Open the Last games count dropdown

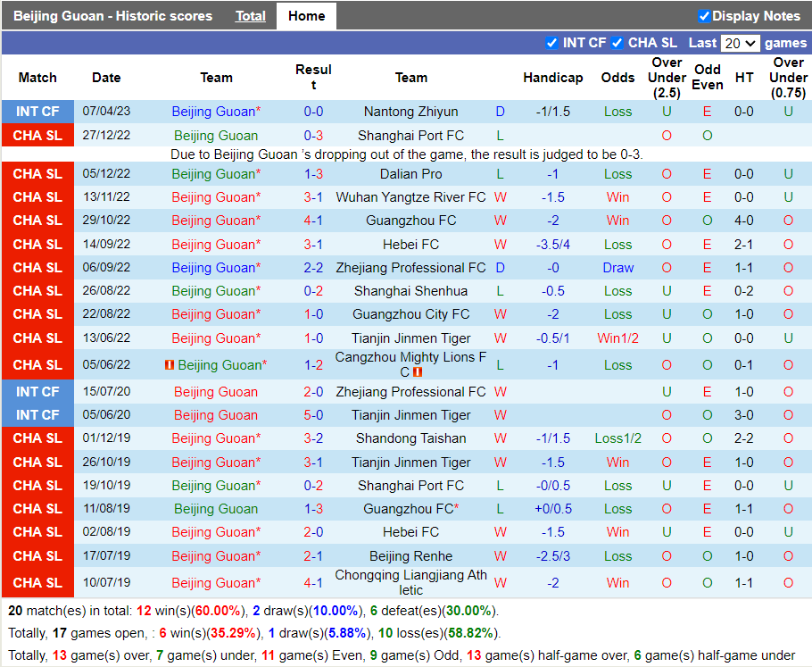[x=740, y=43]
